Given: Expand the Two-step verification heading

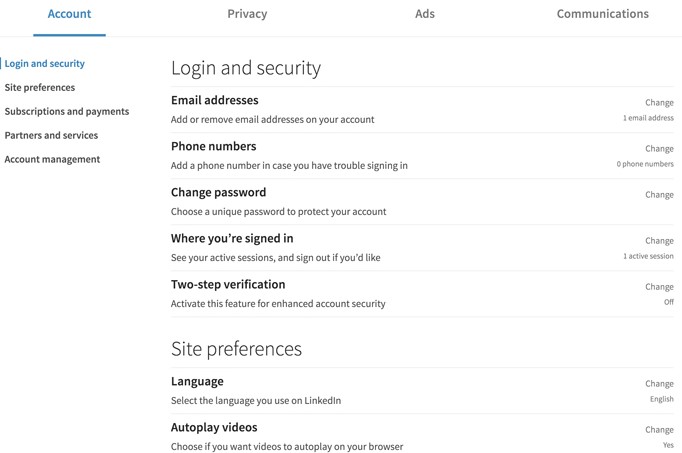Looking at the screenshot, I should (228, 285).
